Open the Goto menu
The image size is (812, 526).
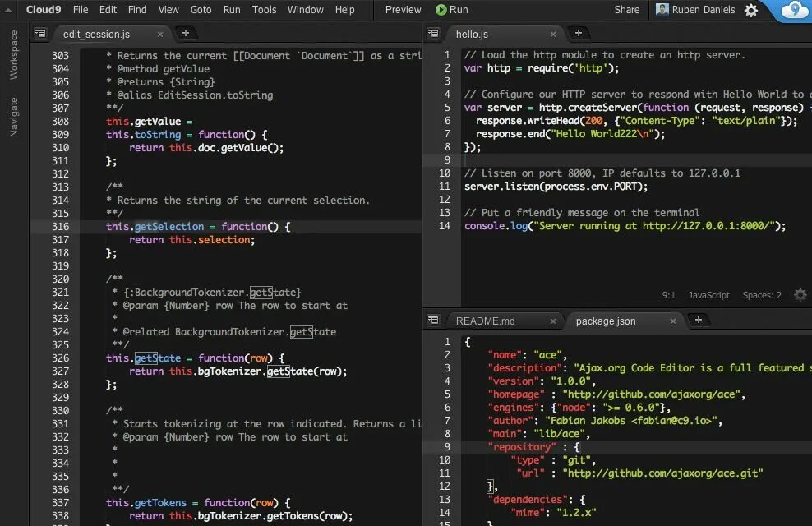click(201, 9)
